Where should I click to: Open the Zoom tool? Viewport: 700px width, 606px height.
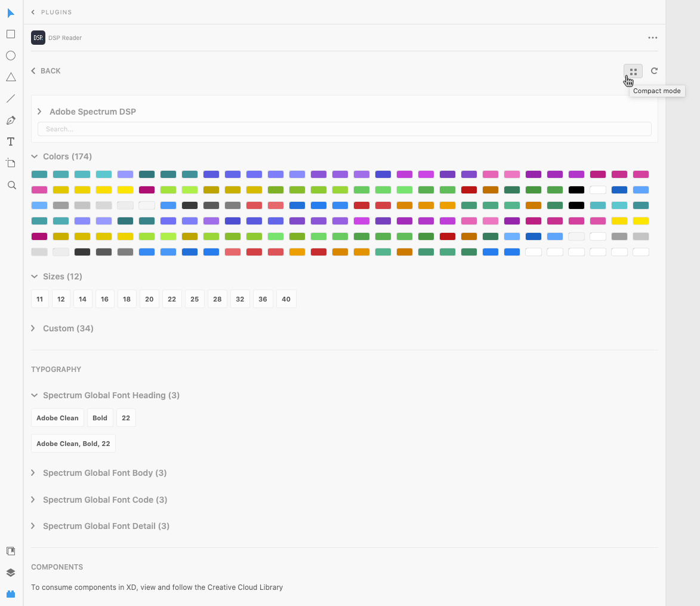(11, 184)
